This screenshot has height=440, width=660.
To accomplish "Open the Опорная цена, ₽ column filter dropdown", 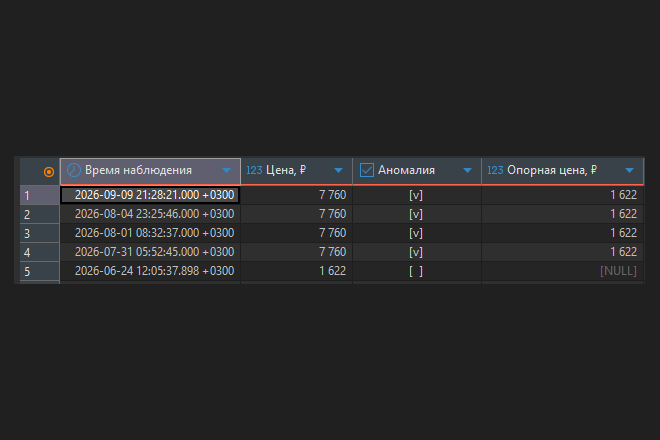I will point(629,171).
